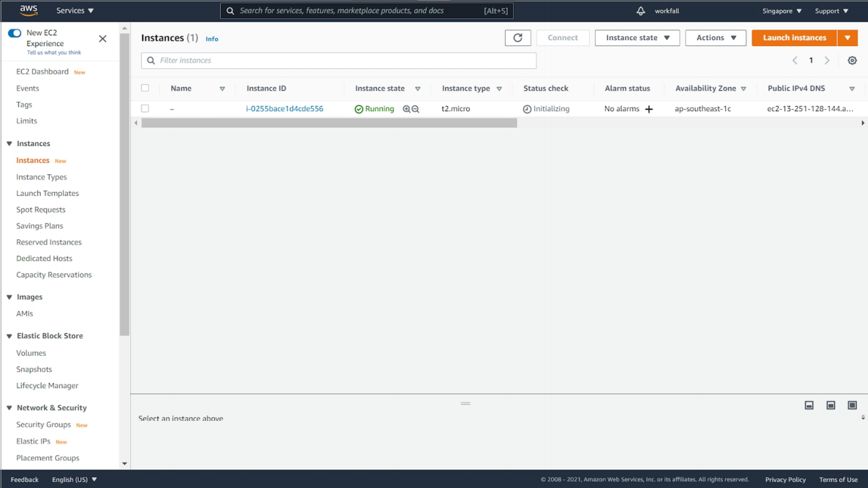Click zoom-out filter icon beside Running state
This screenshot has width=868, height=488.
416,109
